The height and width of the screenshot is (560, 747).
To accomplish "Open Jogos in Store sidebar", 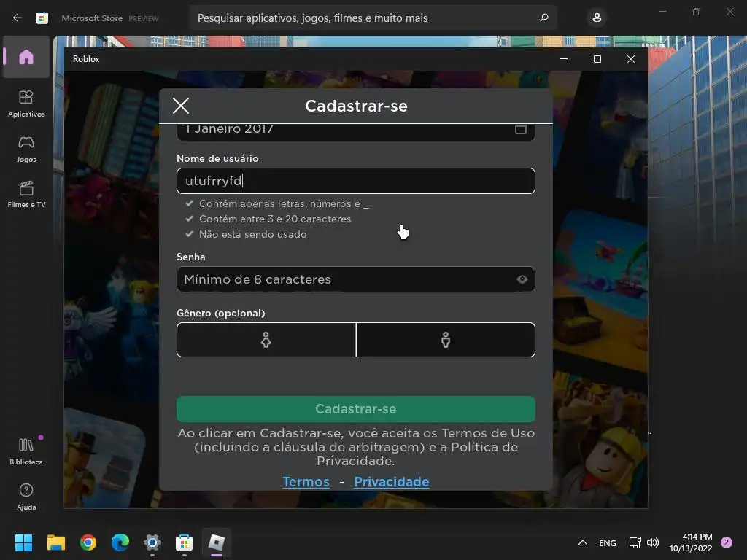I will [26, 149].
